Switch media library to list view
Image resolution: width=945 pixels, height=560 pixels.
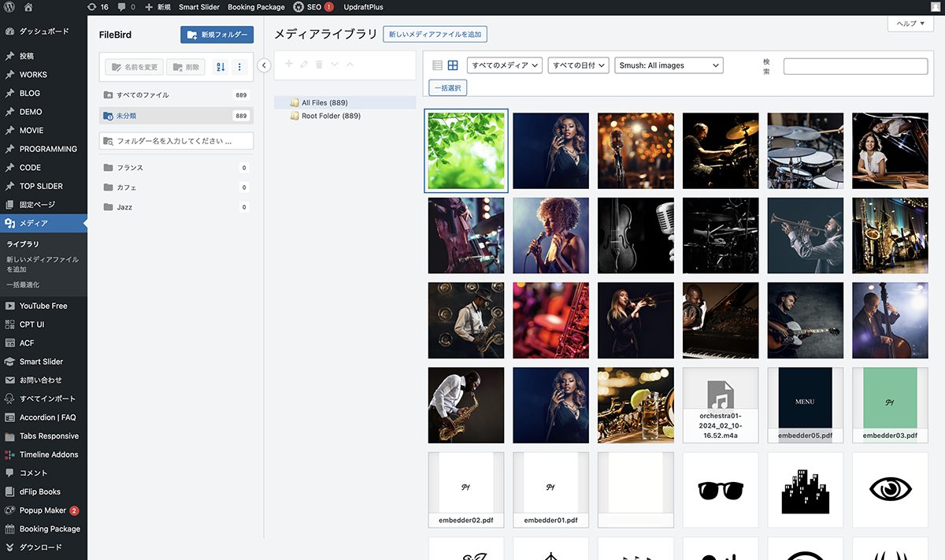[x=438, y=65]
